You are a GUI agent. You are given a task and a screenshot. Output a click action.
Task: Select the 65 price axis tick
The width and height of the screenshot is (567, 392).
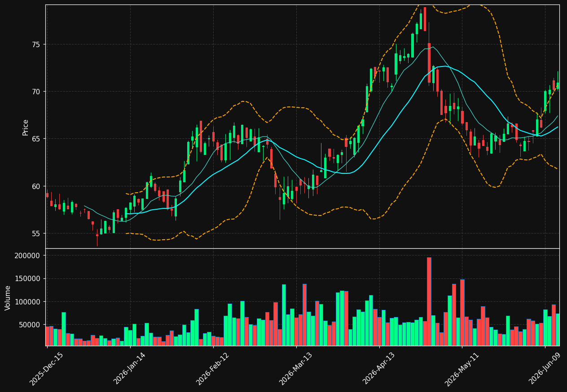[x=35, y=139]
